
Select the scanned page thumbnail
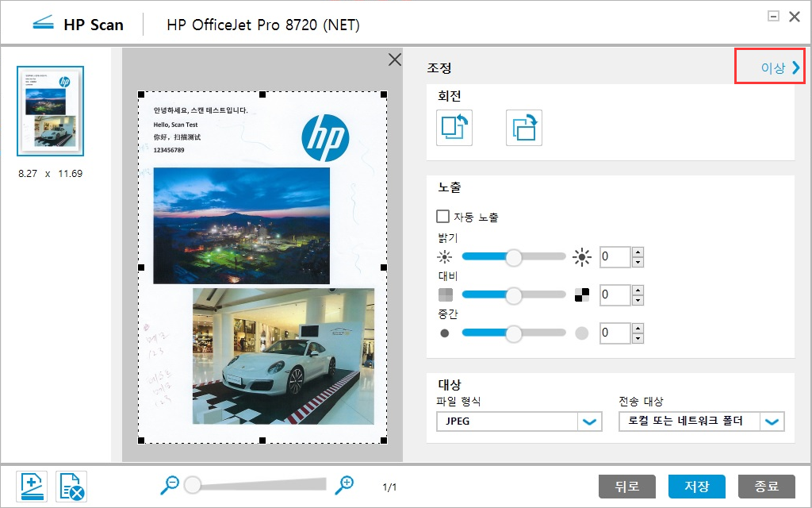click(x=50, y=111)
